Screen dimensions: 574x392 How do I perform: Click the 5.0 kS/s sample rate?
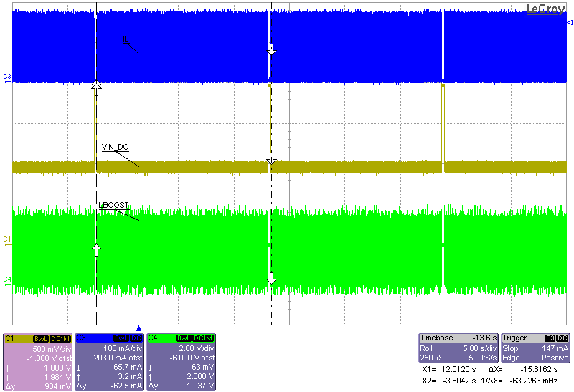(482, 358)
